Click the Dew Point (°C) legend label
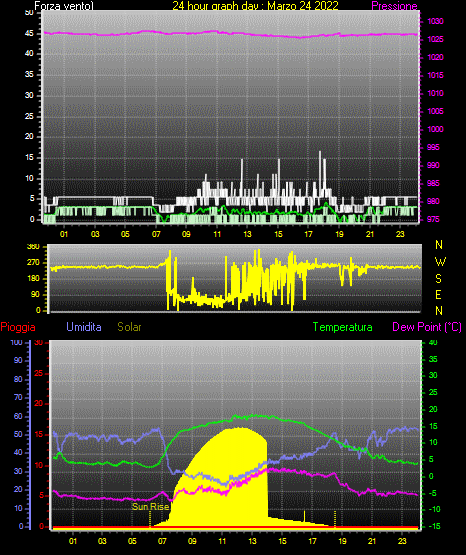 pyautogui.click(x=427, y=327)
